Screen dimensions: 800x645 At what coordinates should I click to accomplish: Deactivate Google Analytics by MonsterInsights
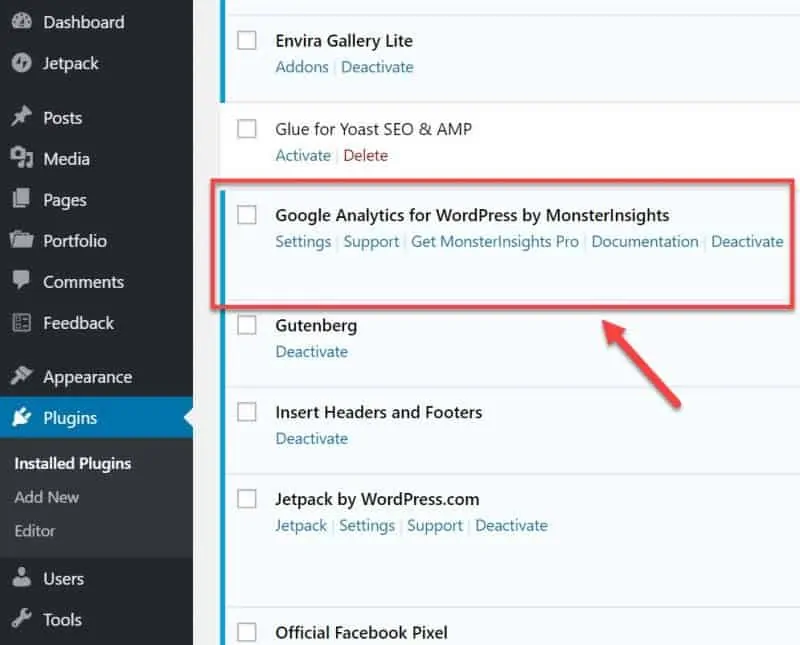747,241
